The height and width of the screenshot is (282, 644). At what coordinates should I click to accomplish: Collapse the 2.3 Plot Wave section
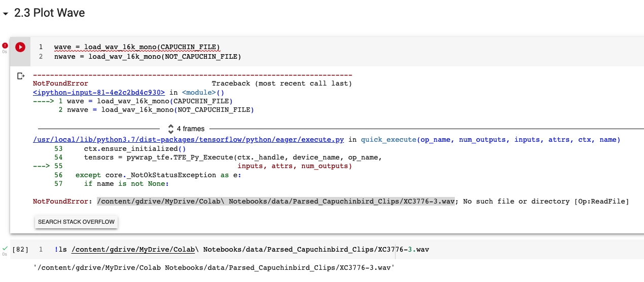[6, 14]
